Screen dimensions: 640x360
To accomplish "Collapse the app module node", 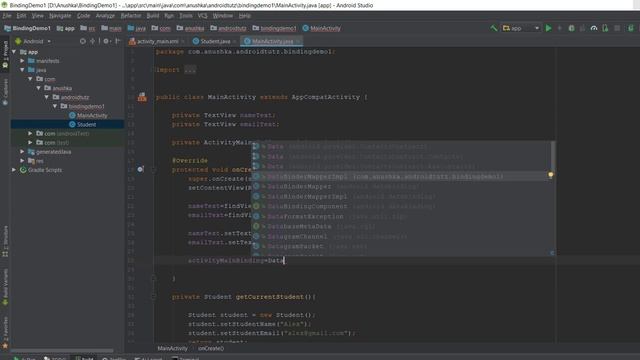I will pyautogui.click(x=14, y=52).
